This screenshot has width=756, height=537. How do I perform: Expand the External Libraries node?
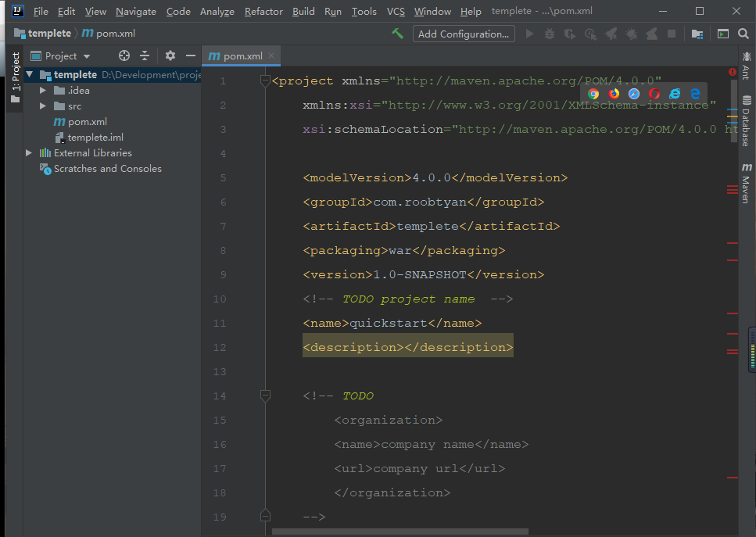click(x=29, y=153)
